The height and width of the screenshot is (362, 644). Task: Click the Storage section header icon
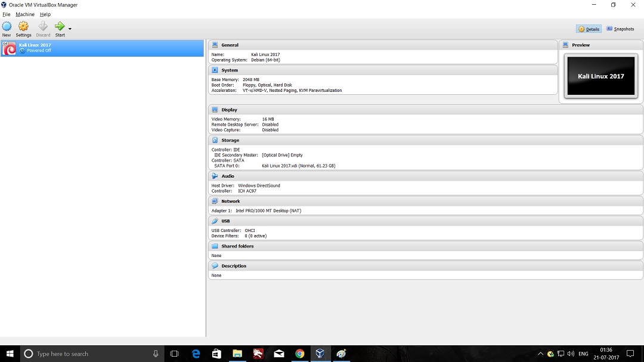(x=215, y=140)
